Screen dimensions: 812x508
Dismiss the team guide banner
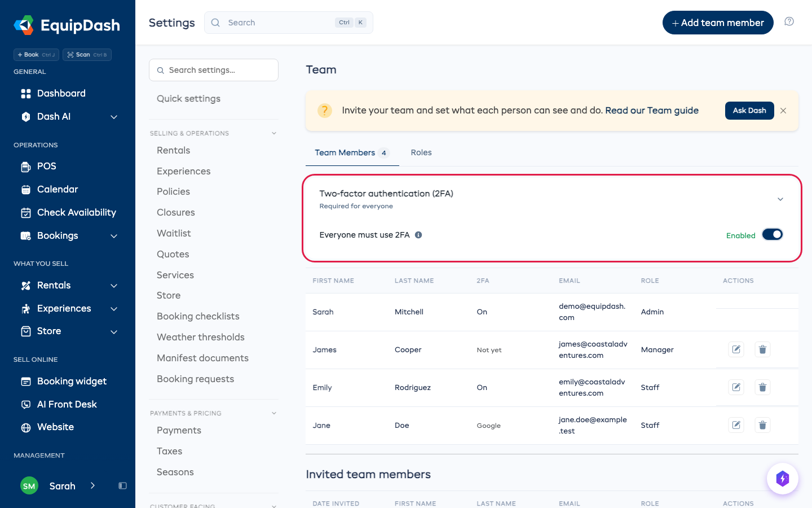[783, 111]
